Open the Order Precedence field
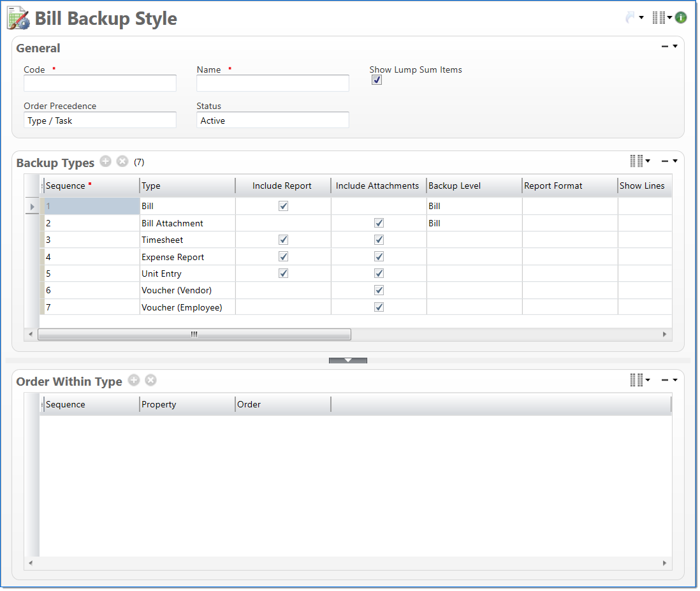This screenshot has height=591, width=700. pos(100,120)
